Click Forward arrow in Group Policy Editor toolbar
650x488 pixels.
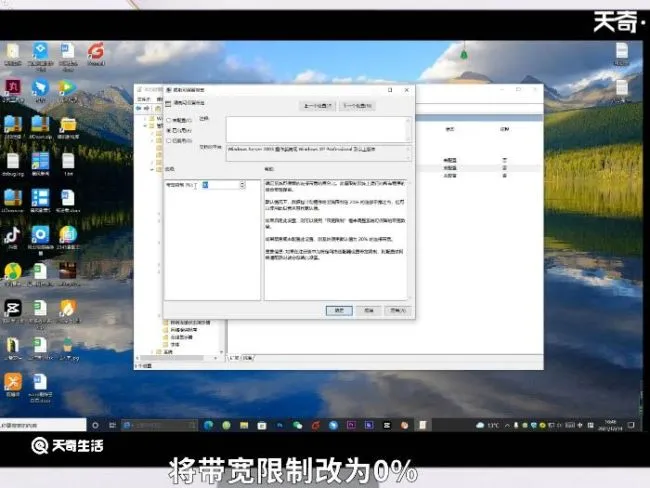(x=146, y=109)
